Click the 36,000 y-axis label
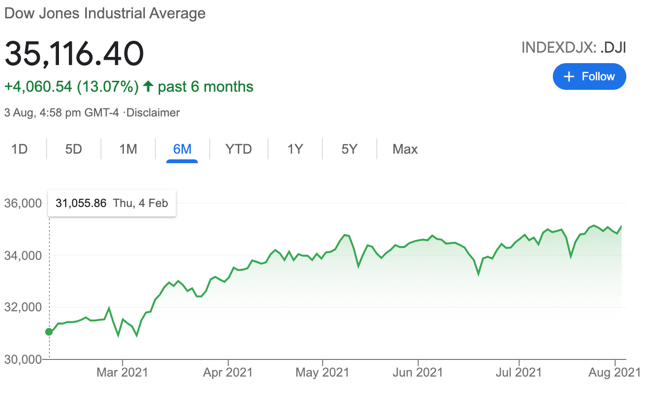 coord(23,203)
